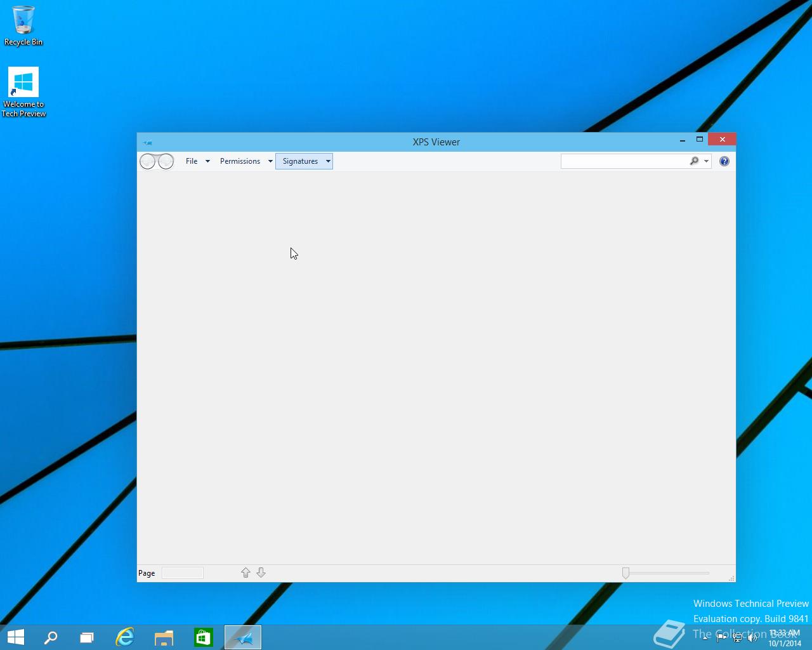
Task: Click the network tray icon
Action: [x=737, y=638]
